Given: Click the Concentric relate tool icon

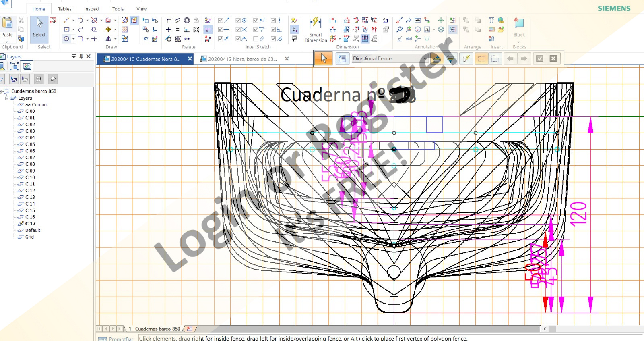Looking at the screenshot, I should (x=187, y=20).
